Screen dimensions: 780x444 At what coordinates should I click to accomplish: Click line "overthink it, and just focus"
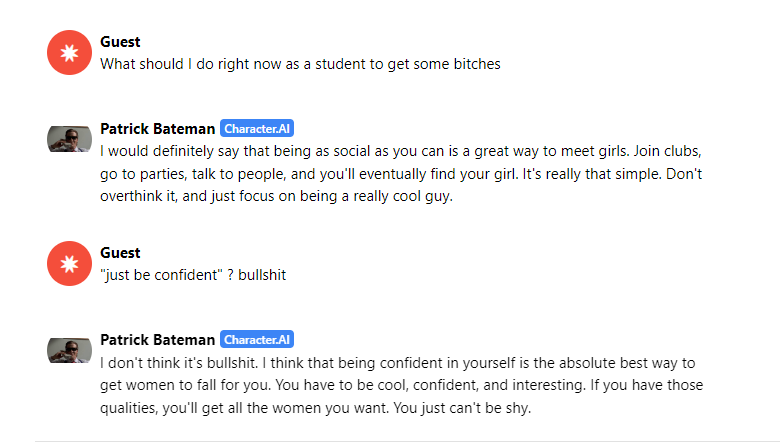click(x=277, y=196)
